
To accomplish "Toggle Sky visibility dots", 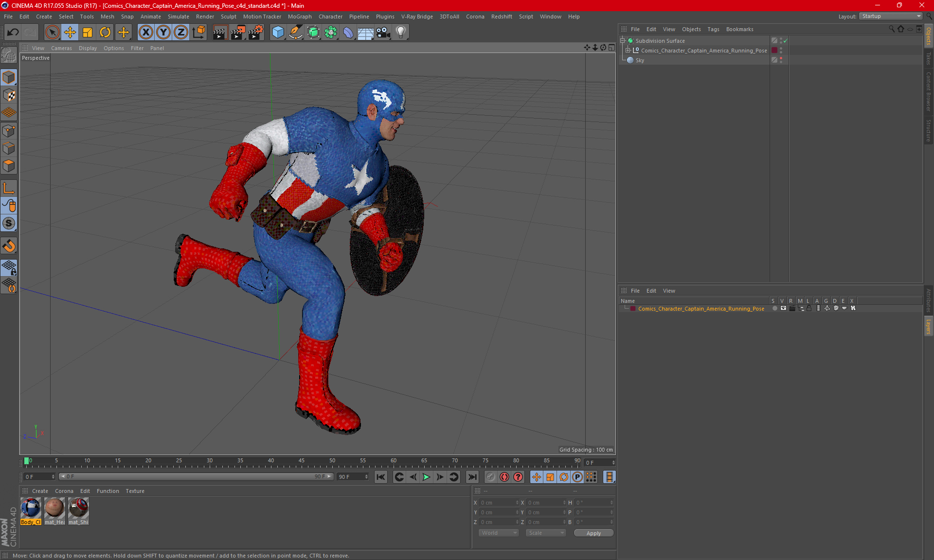I will [781, 60].
